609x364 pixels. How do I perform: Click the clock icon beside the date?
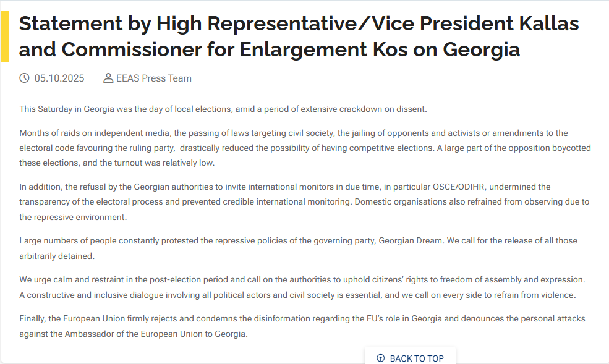point(25,78)
